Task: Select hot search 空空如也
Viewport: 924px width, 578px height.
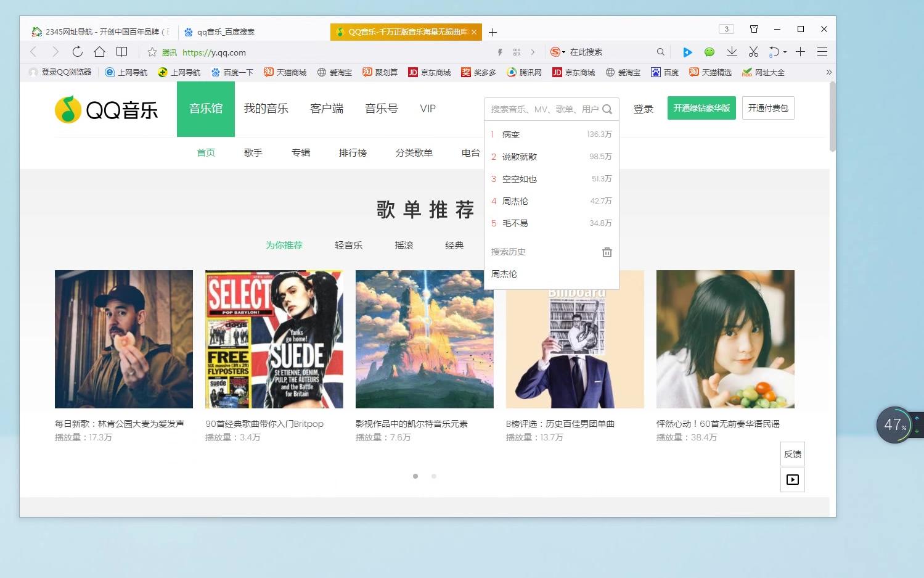Action: tap(552, 179)
